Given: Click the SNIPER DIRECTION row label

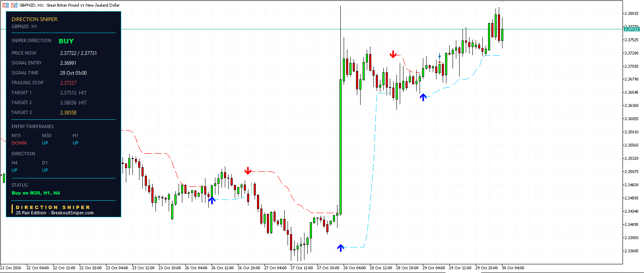Looking at the screenshot, I should pyautogui.click(x=31, y=40).
